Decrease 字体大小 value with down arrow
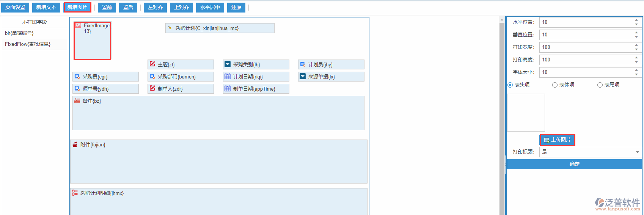The width and height of the screenshot is (644, 215). pos(636,75)
